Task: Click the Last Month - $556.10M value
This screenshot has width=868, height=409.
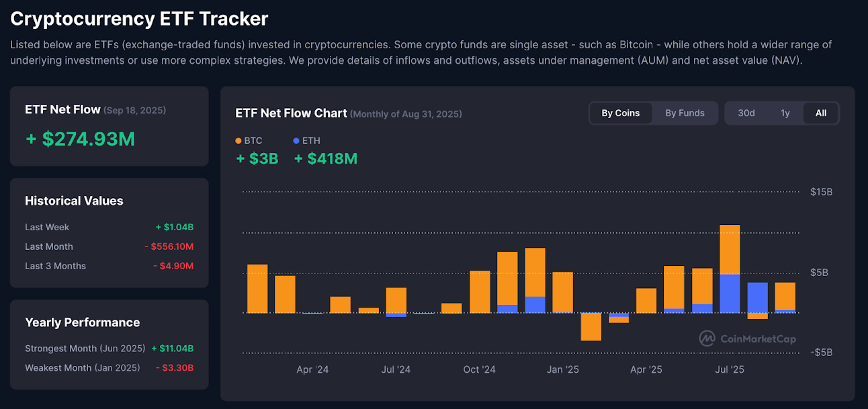Action: (169, 246)
